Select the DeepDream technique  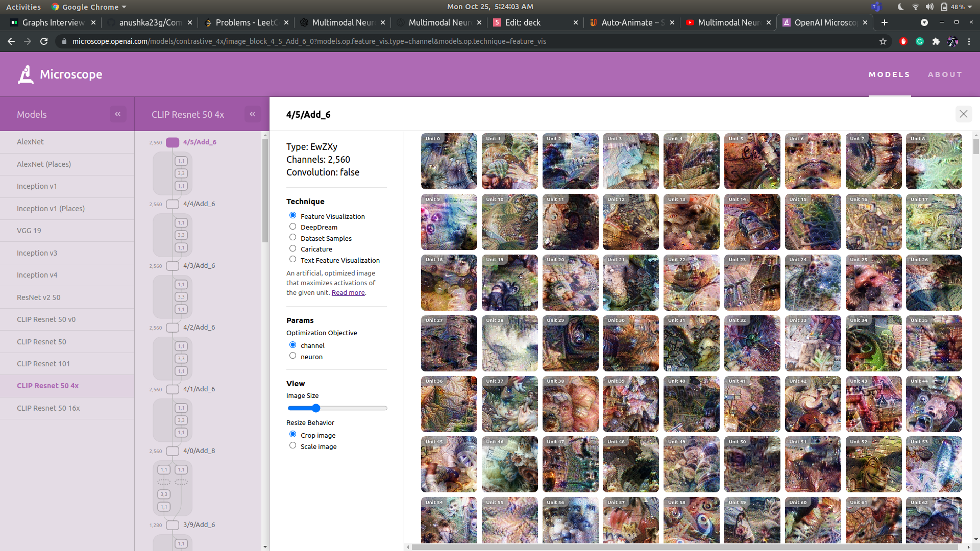pyautogui.click(x=293, y=227)
